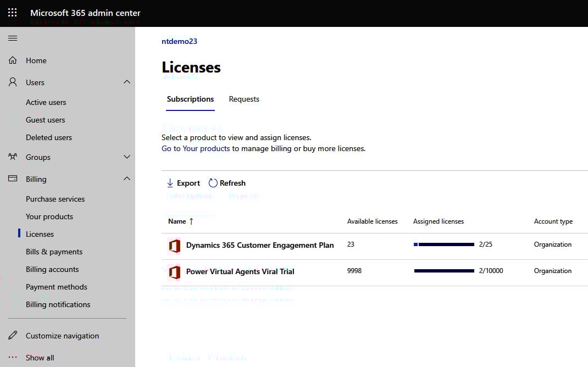Image resolution: width=588 pixels, height=367 pixels.
Task: Click the Show all ellipsis icon
Action: tap(13, 357)
